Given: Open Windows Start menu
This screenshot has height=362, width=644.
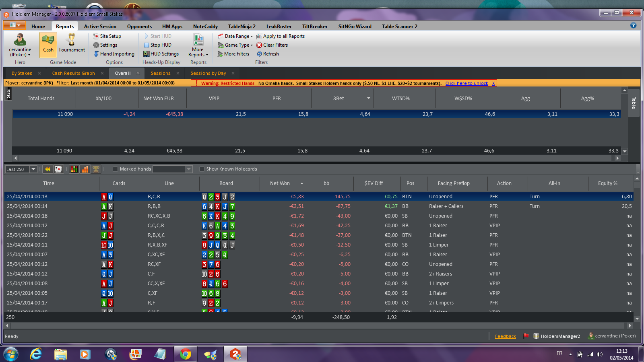Looking at the screenshot, I should 11,354.
